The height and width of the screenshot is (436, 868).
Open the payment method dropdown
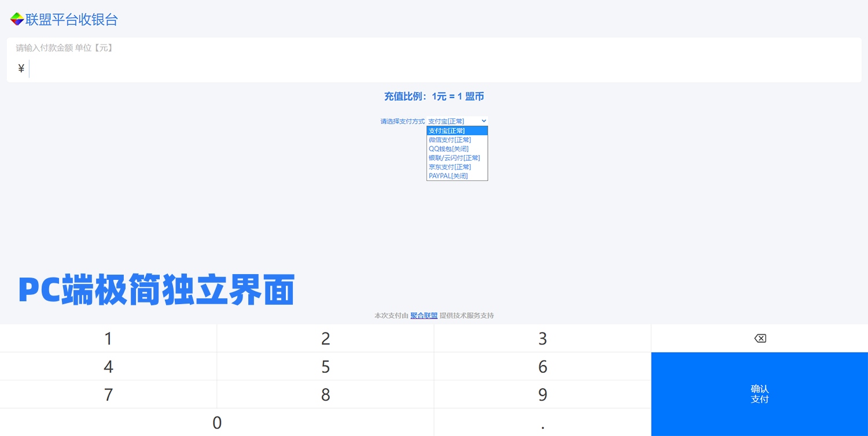pyautogui.click(x=457, y=121)
